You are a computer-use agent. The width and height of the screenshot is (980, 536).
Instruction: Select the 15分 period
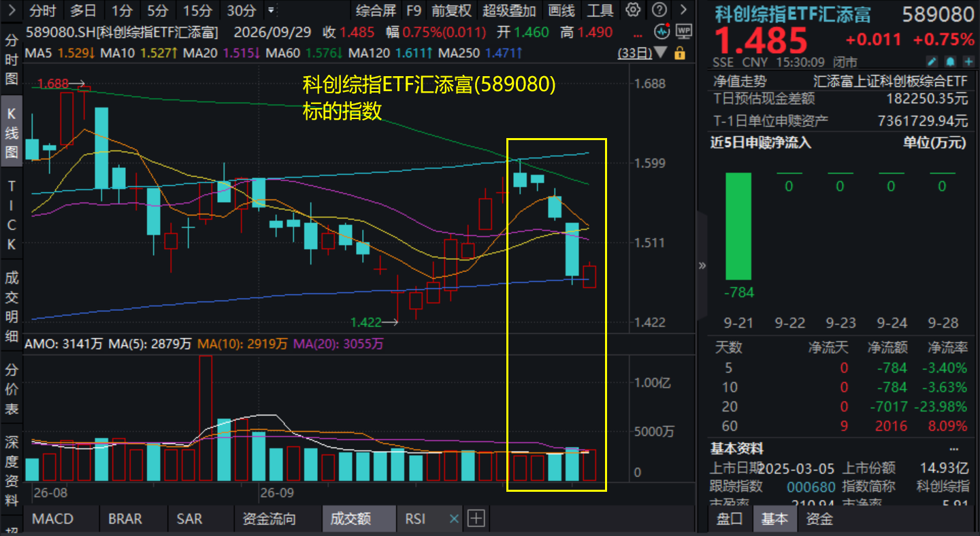click(197, 10)
